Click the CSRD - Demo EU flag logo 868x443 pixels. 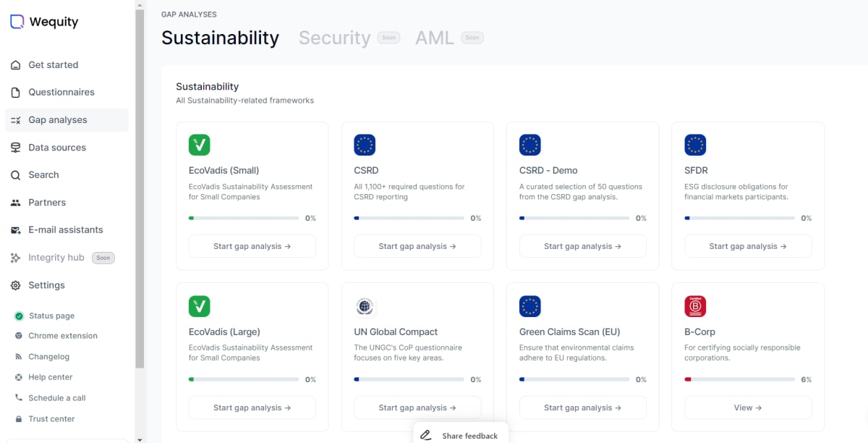(x=530, y=145)
